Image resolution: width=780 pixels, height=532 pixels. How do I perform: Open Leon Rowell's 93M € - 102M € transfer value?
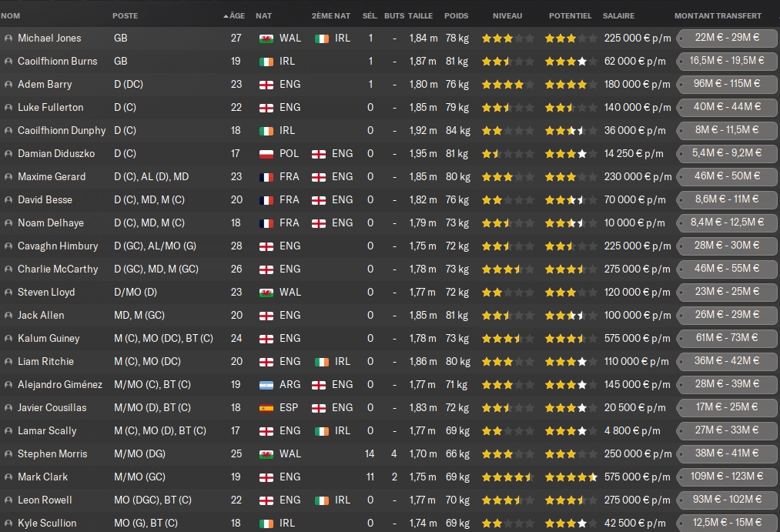727,500
